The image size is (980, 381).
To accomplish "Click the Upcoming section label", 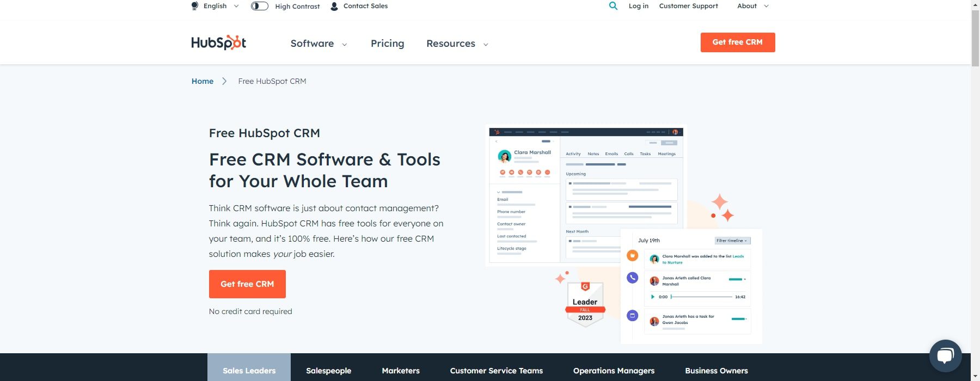I will (x=576, y=174).
